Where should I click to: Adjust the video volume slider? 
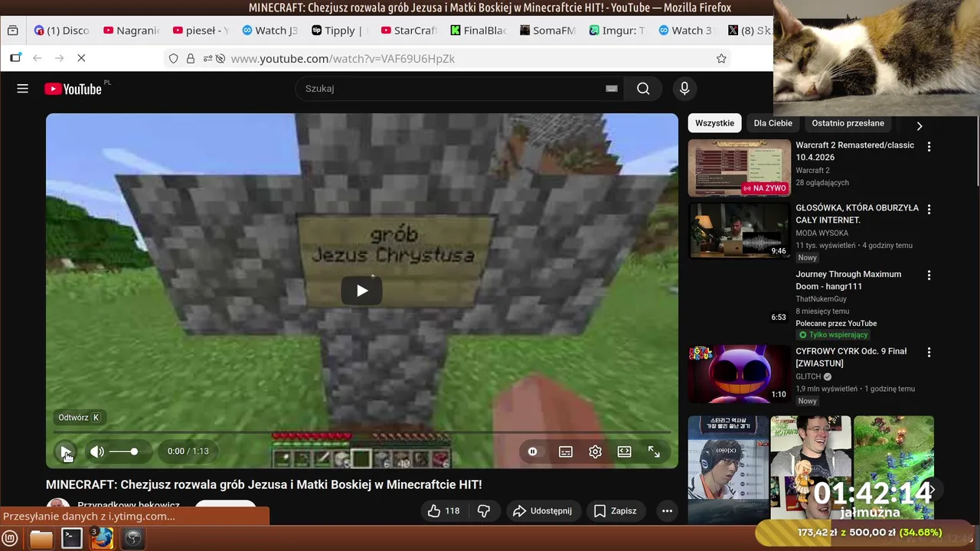[x=124, y=452]
